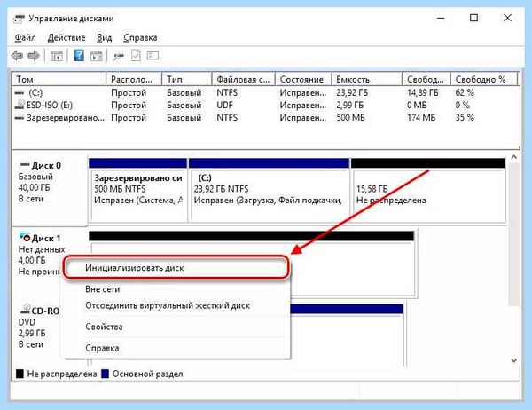Open the Действие menu

(x=66, y=37)
